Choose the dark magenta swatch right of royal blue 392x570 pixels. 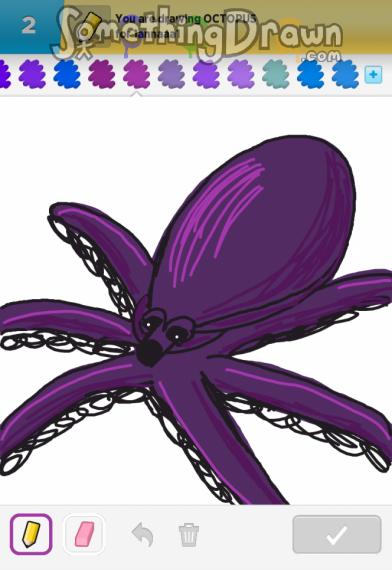(102, 74)
